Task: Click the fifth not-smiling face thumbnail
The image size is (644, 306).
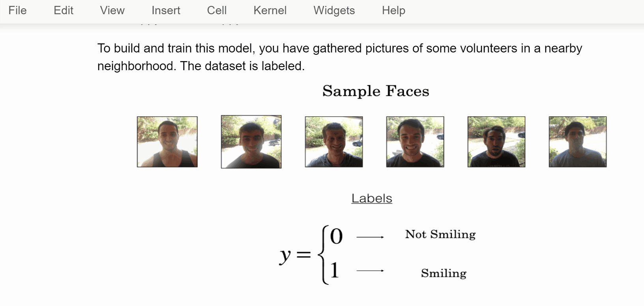Action: [496, 142]
